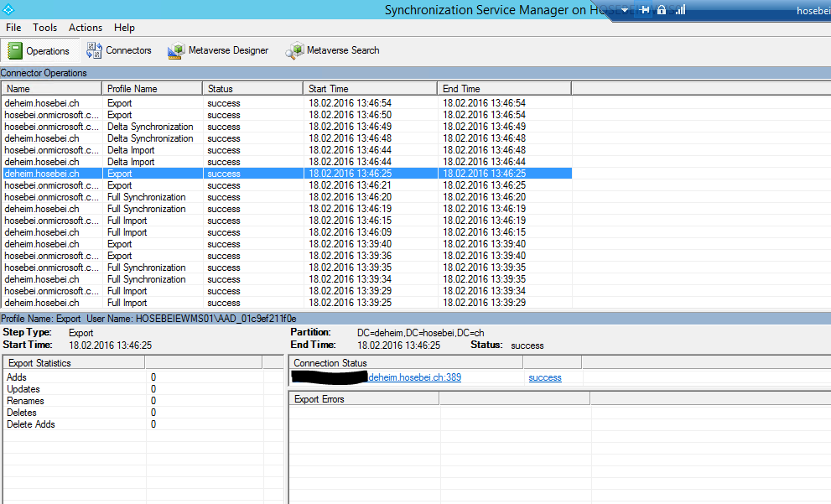Open the Help menu
The width and height of the screenshot is (831, 504).
[x=124, y=28]
